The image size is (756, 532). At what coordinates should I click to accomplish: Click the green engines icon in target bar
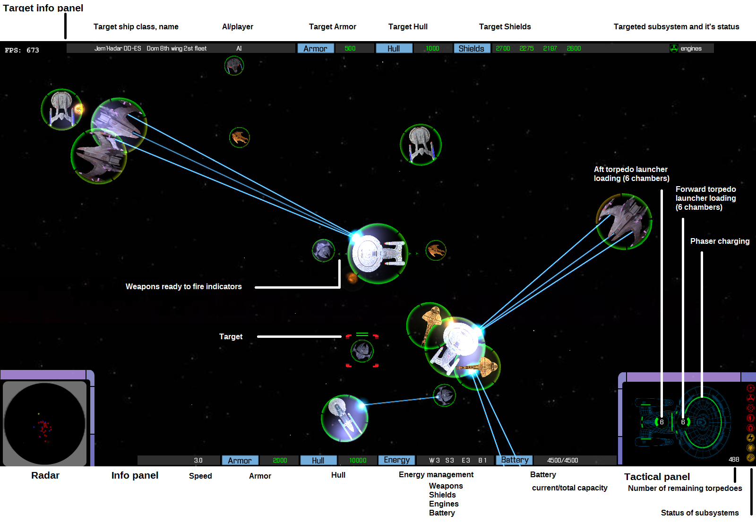coord(674,48)
